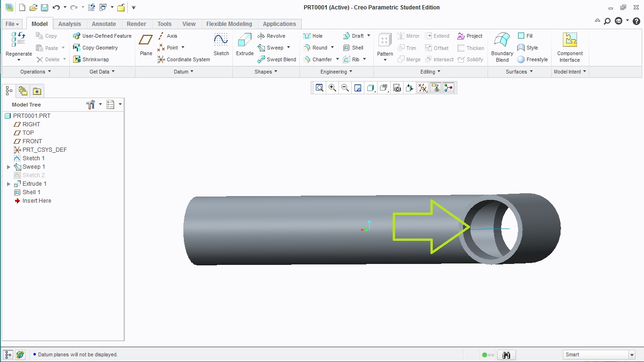The height and width of the screenshot is (362, 644).
Task: Click User-Defined Feature
Action: coord(102,36)
